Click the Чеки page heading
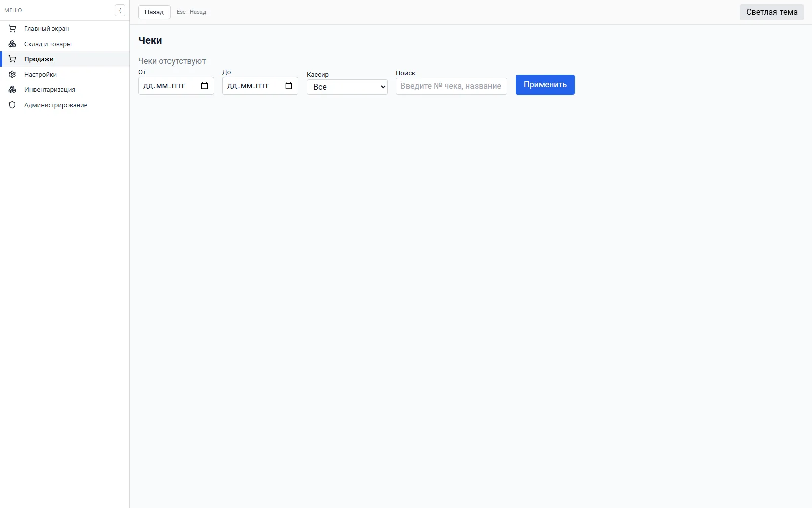Viewport: 812px width, 508px height. point(150,40)
